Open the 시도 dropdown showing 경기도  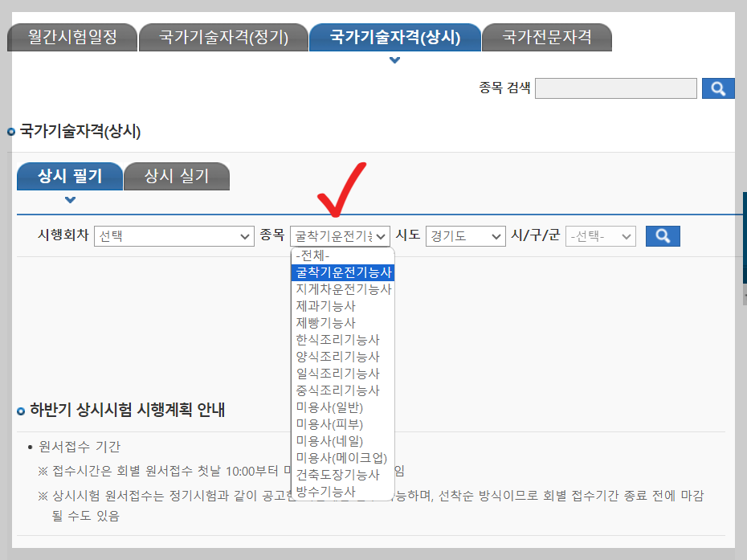464,235
